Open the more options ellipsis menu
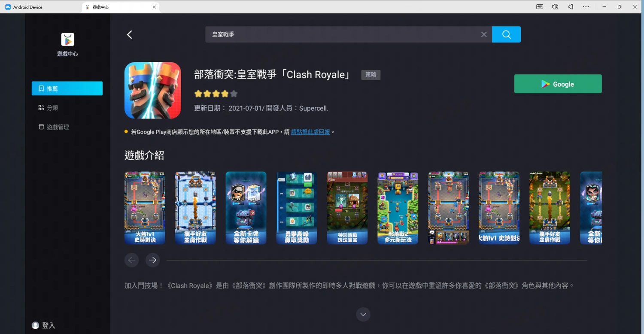Image resolution: width=644 pixels, height=334 pixels. 586,6
